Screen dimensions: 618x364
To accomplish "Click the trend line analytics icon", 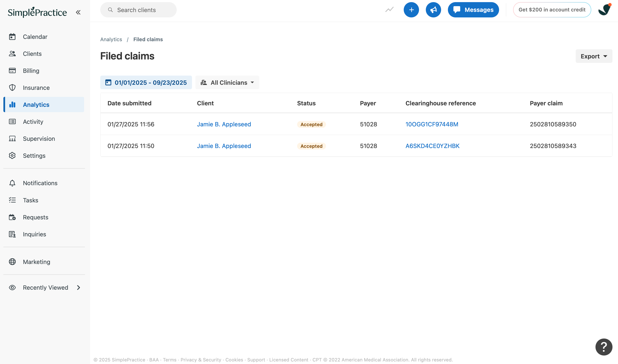I will tap(389, 10).
